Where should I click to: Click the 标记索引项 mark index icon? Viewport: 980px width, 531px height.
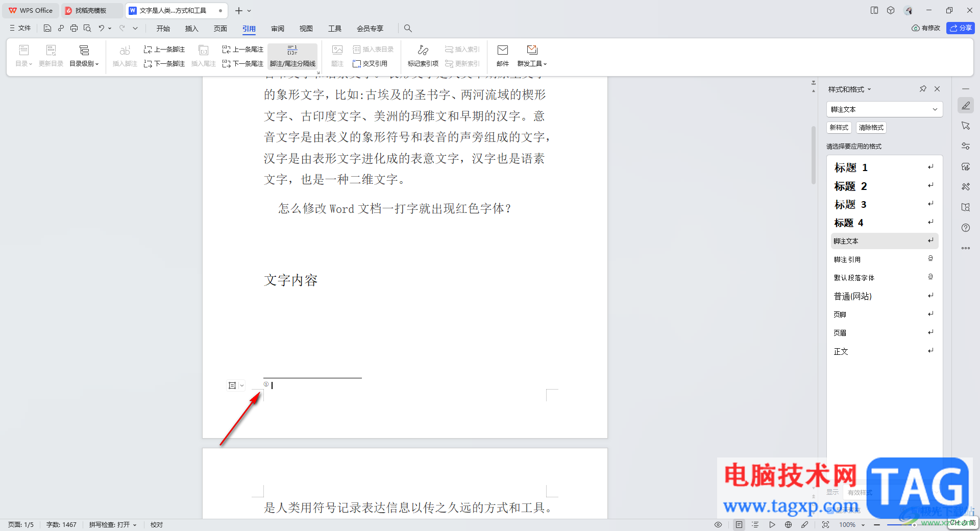point(423,56)
